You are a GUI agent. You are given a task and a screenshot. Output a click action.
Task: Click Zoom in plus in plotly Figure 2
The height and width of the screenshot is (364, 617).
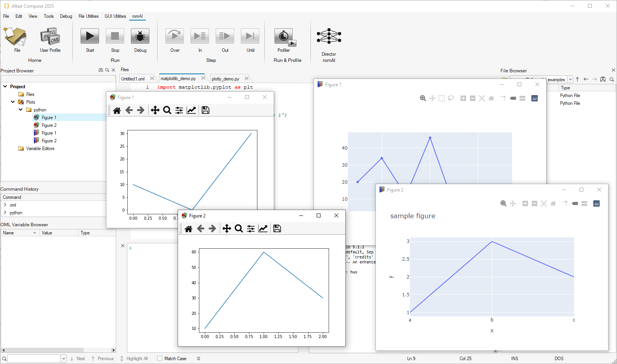pos(525,203)
